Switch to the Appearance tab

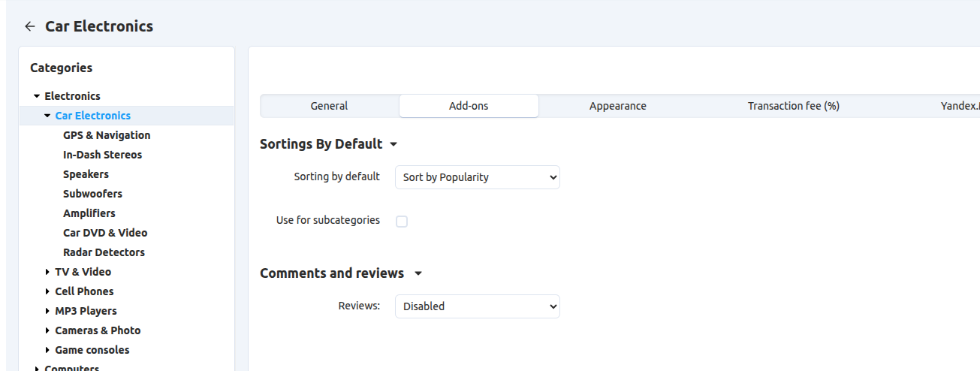(x=617, y=106)
